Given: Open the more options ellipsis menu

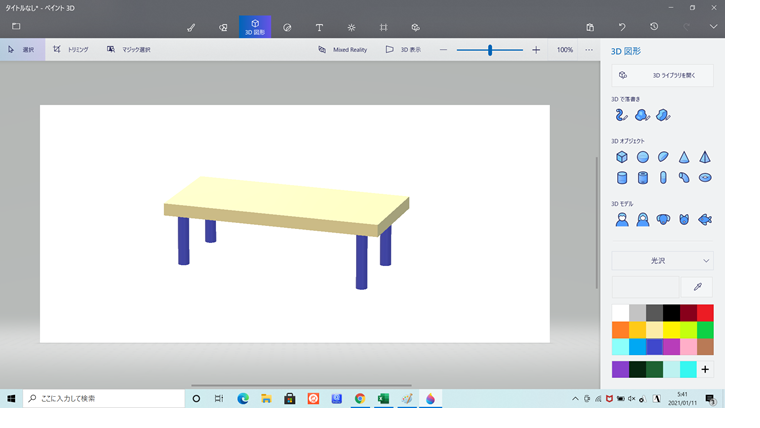Looking at the screenshot, I should point(589,49).
